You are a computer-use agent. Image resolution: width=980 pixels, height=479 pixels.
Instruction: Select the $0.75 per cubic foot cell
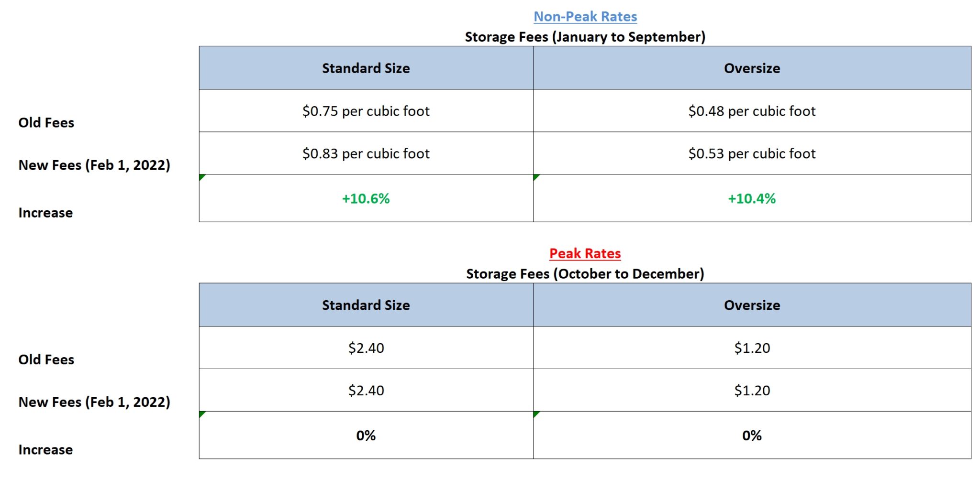click(366, 111)
